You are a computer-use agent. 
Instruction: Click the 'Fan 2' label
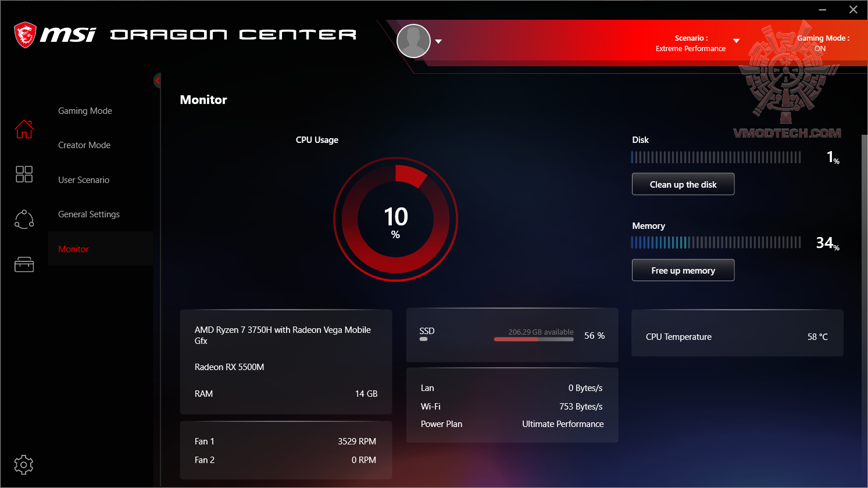(x=205, y=460)
